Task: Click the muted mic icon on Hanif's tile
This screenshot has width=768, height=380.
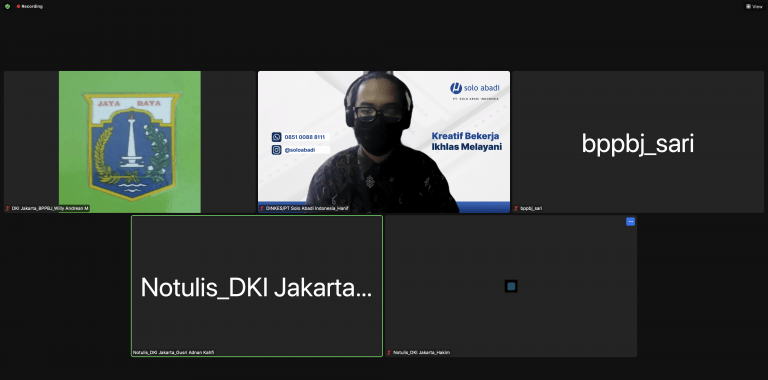Action: point(262,208)
